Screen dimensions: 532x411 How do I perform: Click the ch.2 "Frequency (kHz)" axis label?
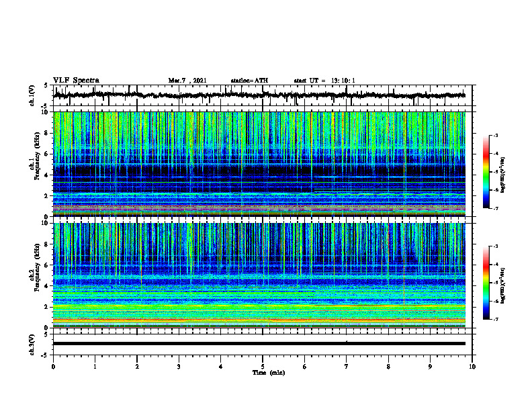37,267
